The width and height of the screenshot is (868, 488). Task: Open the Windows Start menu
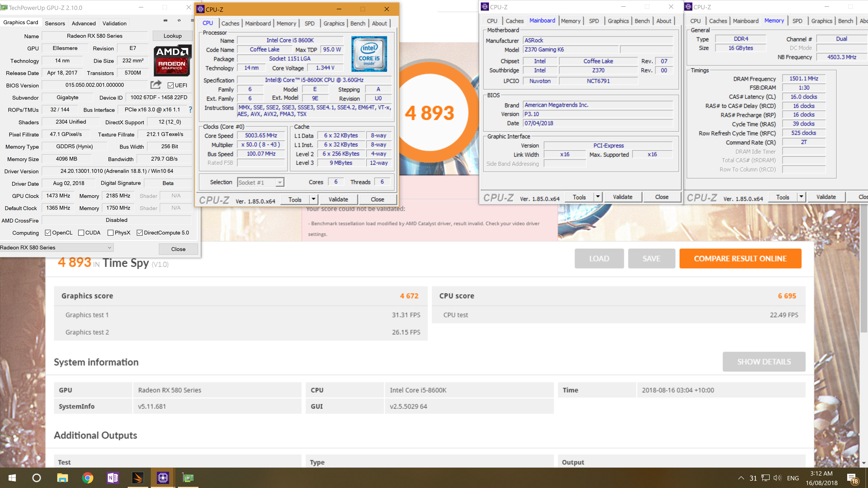(12, 478)
